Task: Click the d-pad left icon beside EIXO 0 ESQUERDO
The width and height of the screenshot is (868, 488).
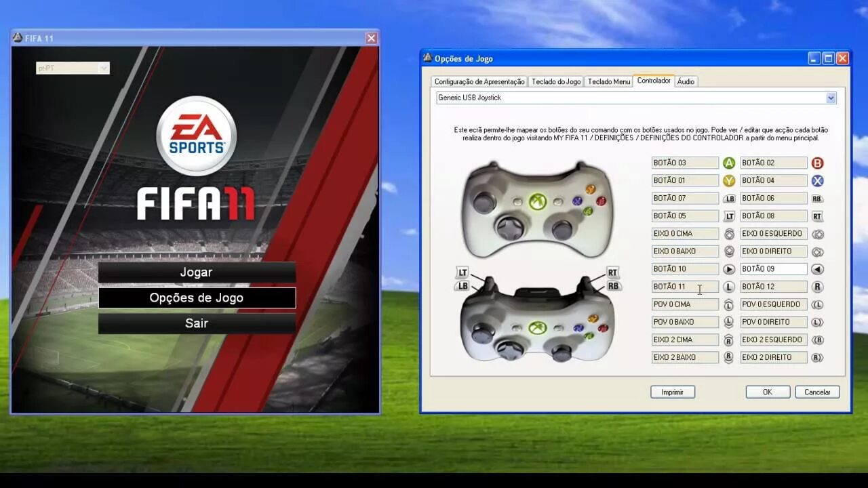Action: point(817,234)
